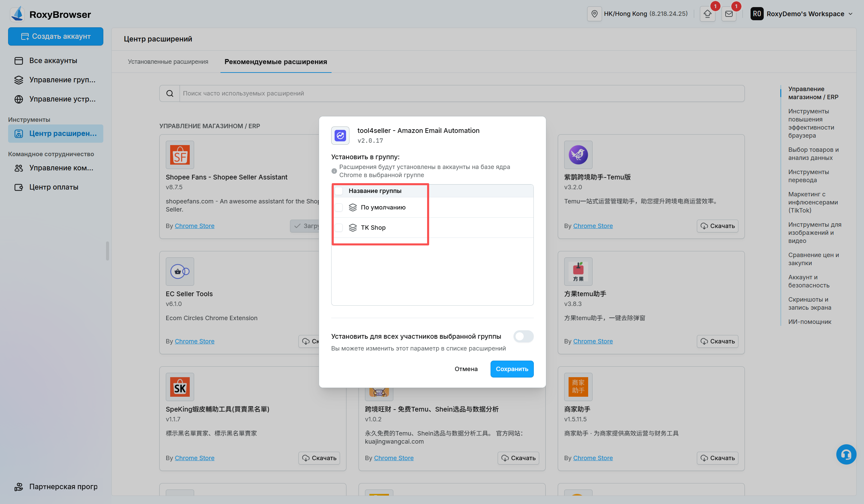Click the 商家助手 orange icon
864x504 pixels.
pos(578,387)
